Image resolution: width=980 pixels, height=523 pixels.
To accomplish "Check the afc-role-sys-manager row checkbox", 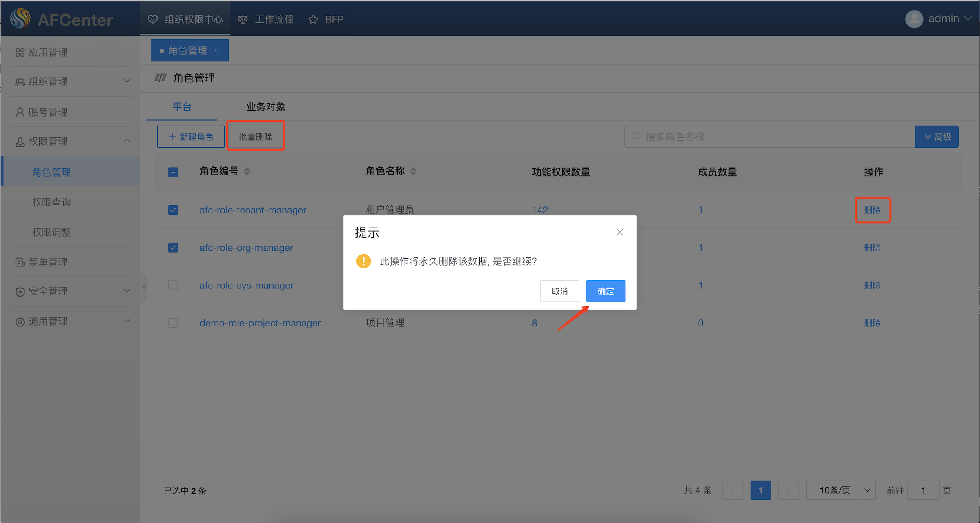I will 173,285.
